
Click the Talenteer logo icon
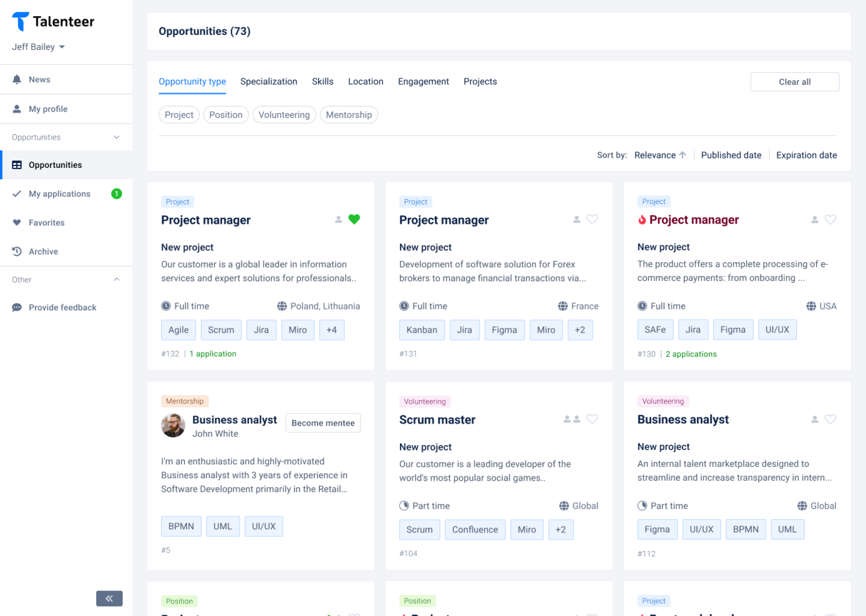coord(21,21)
